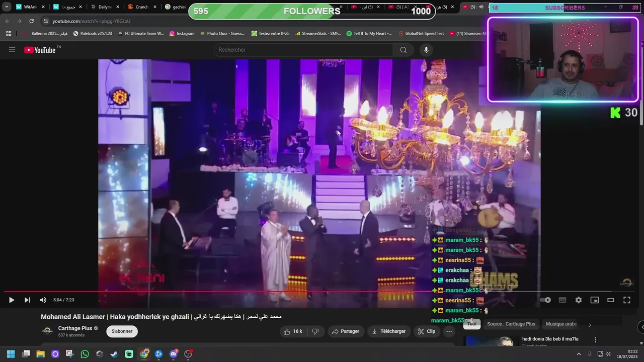This screenshot has height=362, width=644.
Task: Show more filter chips with right chevron
Action: [590, 324]
